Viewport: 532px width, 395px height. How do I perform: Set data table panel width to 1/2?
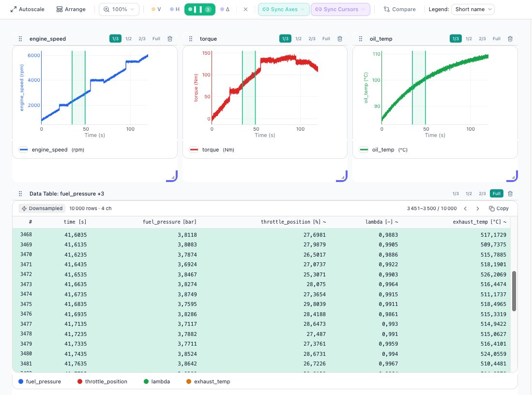coord(469,194)
